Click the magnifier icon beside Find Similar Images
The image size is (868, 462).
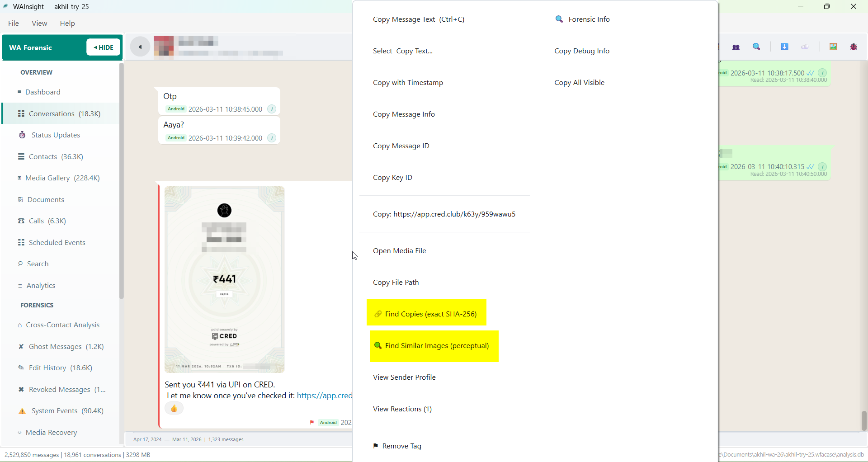click(x=378, y=345)
